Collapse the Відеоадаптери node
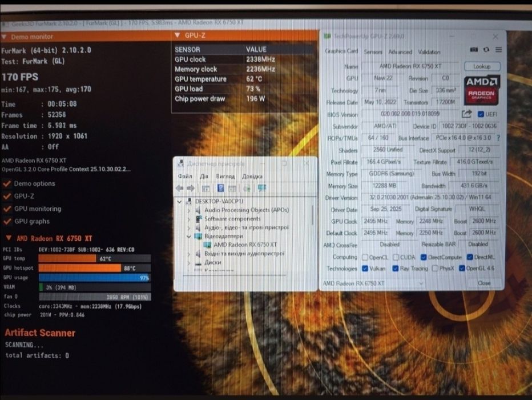The width and height of the screenshot is (532, 400). pyautogui.click(x=189, y=237)
